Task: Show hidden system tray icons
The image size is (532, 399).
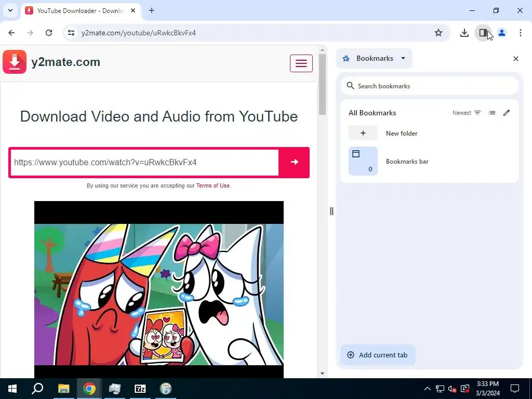Action: tap(428, 389)
